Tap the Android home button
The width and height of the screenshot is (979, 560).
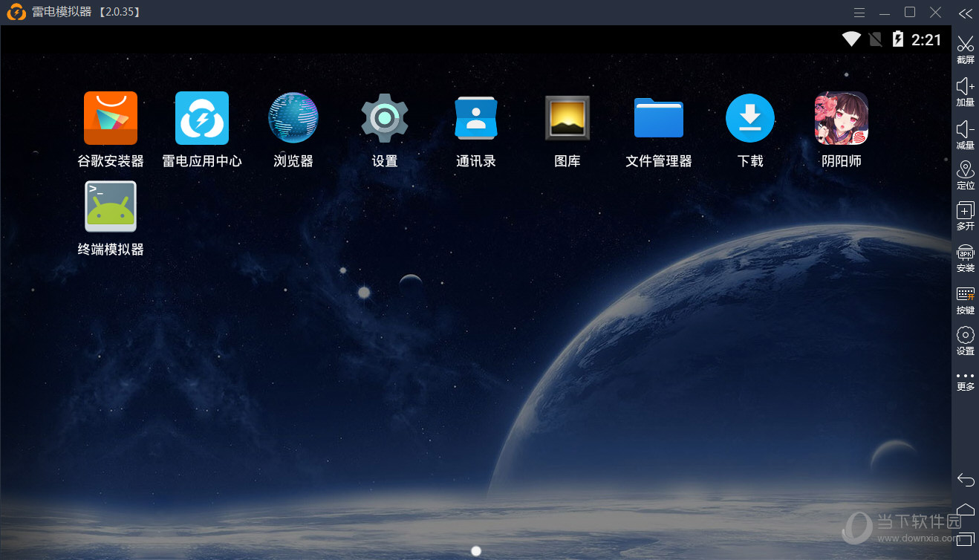(x=966, y=509)
